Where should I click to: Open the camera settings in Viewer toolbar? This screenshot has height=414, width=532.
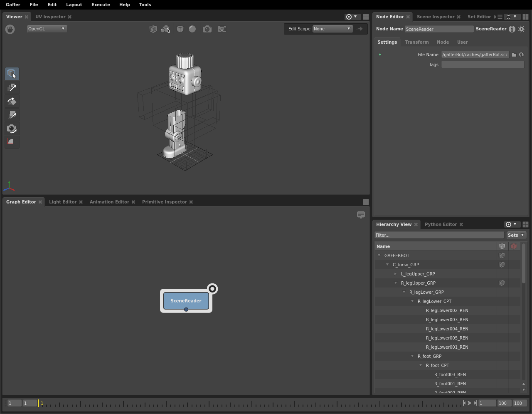point(207,29)
